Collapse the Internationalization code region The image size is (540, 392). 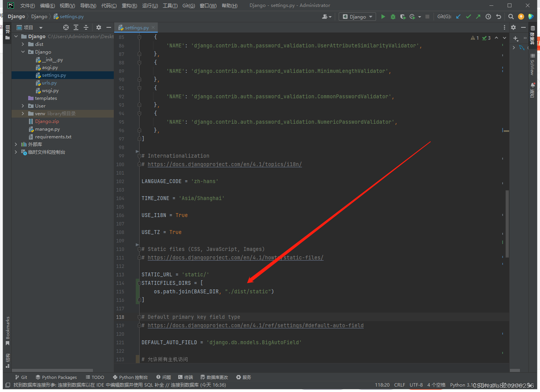point(139,156)
